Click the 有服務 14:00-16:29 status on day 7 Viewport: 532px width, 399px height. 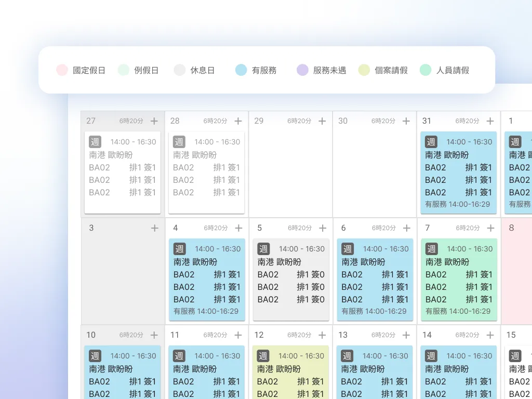click(x=458, y=311)
